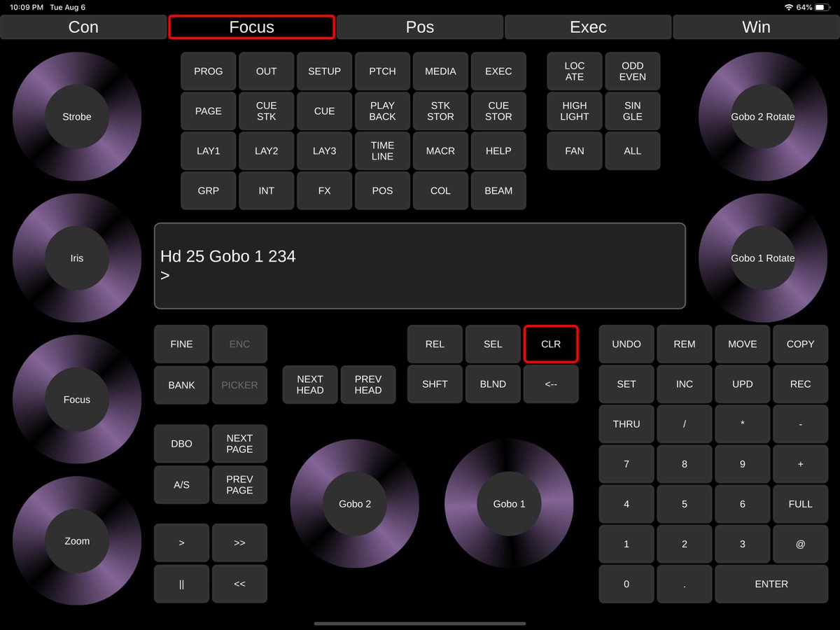Click the CLR clear button
Image resolution: width=840 pixels, height=630 pixels.
point(551,344)
